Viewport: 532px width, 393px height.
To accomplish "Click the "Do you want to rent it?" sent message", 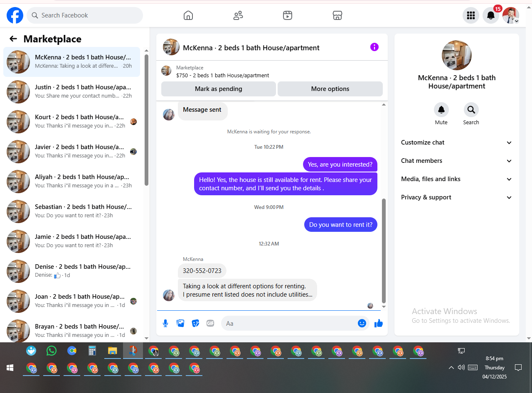I will pyautogui.click(x=341, y=225).
